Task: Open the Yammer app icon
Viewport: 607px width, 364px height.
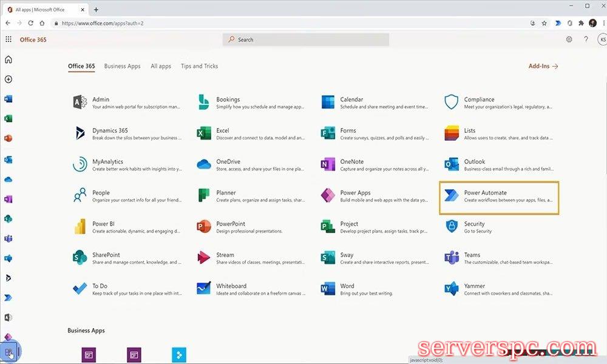Action: [x=452, y=289]
